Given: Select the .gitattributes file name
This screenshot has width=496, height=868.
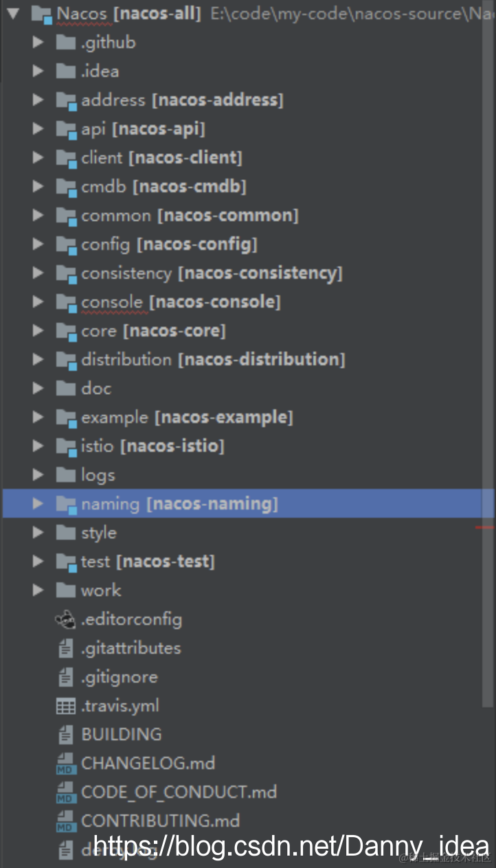Looking at the screenshot, I should click(x=131, y=648).
